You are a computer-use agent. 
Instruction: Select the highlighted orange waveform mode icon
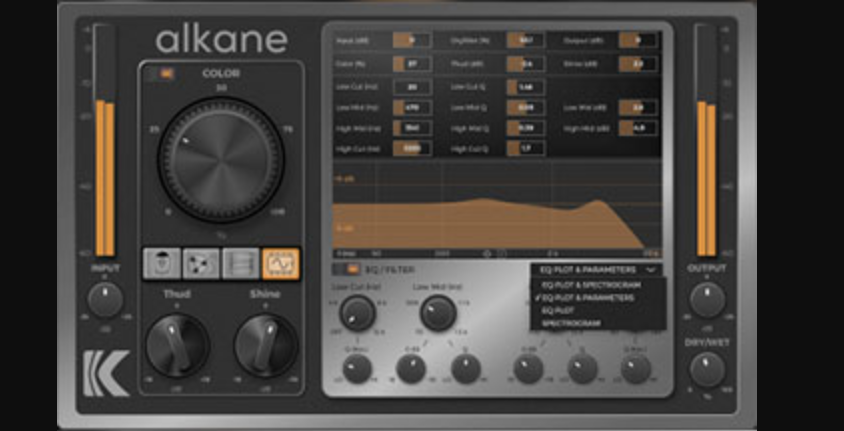pos(280,264)
